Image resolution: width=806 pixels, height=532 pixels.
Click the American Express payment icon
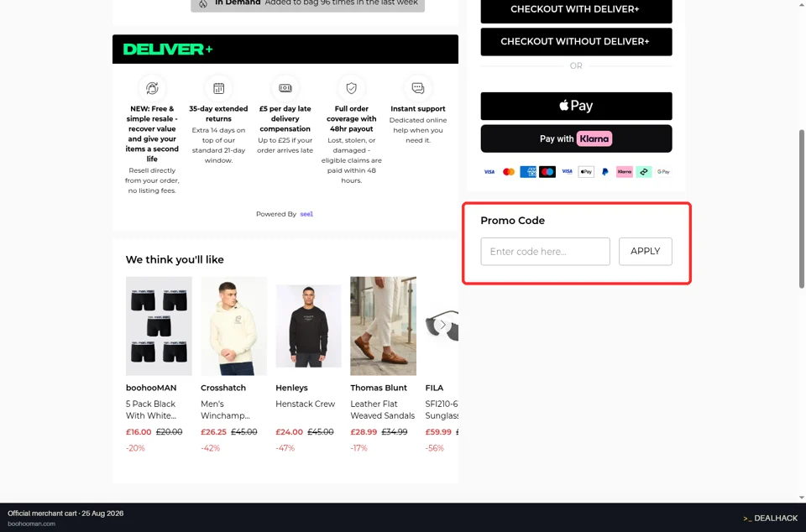pyautogui.click(x=528, y=172)
